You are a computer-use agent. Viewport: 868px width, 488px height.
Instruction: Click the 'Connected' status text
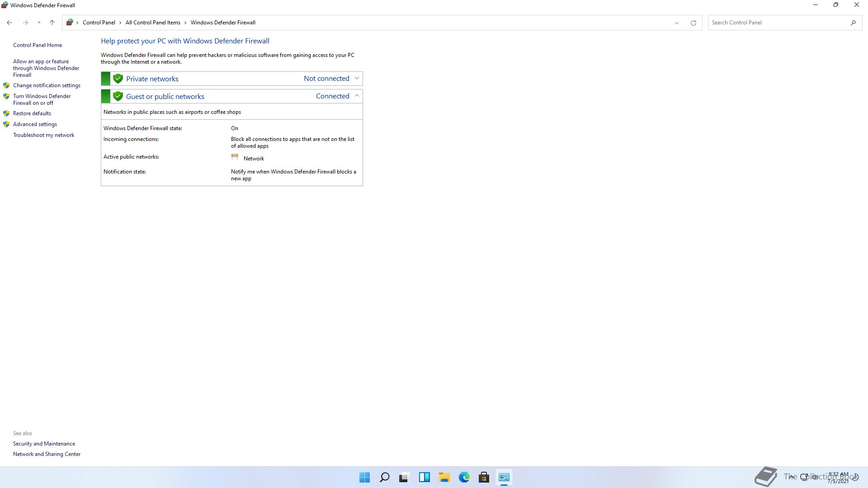pos(332,96)
